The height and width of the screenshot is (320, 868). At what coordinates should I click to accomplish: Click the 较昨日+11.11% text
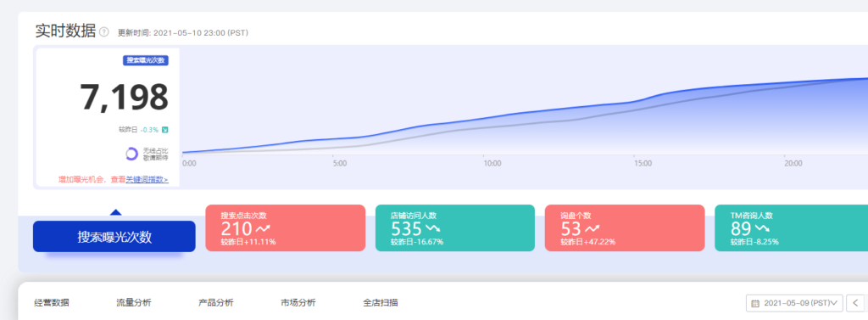click(x=248, y=242)
